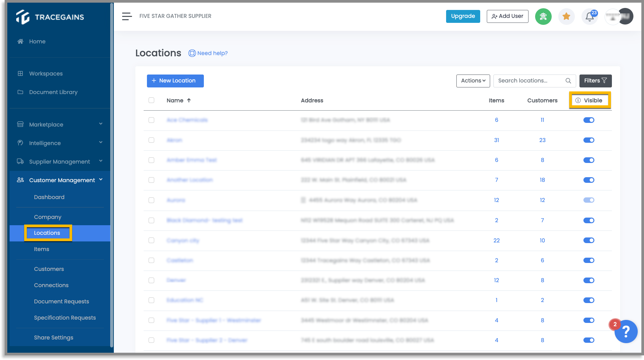644x360 pixels.
Task: Toggle visibility for row with 11 customers
Action: 589,120
